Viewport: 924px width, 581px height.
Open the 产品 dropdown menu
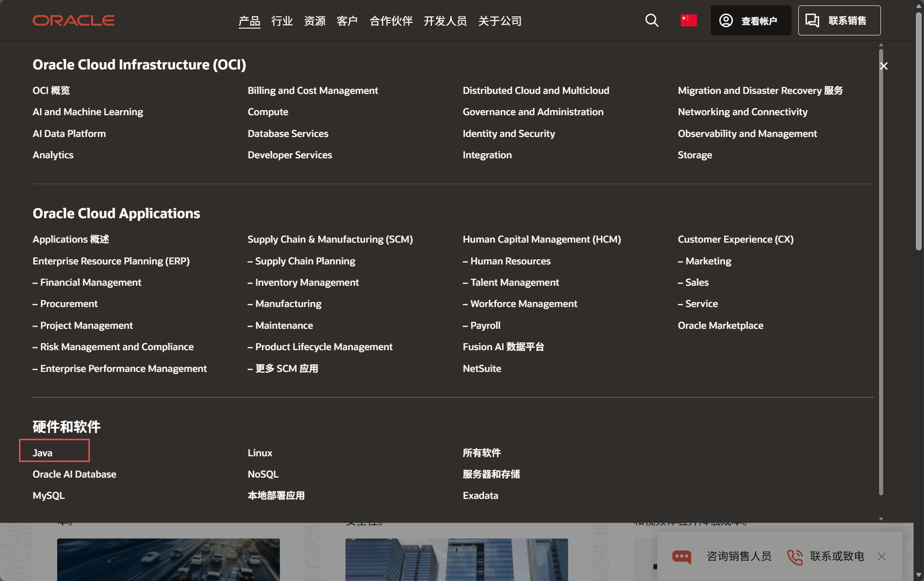point(249,20)
